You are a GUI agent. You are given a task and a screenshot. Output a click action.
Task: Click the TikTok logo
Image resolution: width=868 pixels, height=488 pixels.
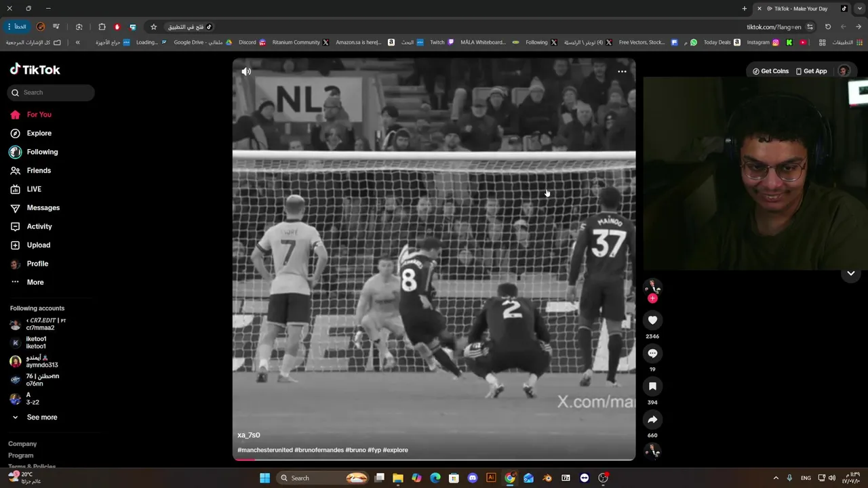point(35,70)
